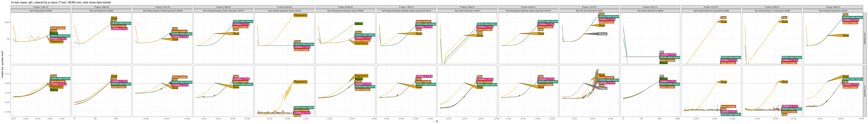Click the 'Slow' label in the melt kilobytes panel
This screenshot has height=124, width=868.
pyautogui.click(x=114, y=18)
